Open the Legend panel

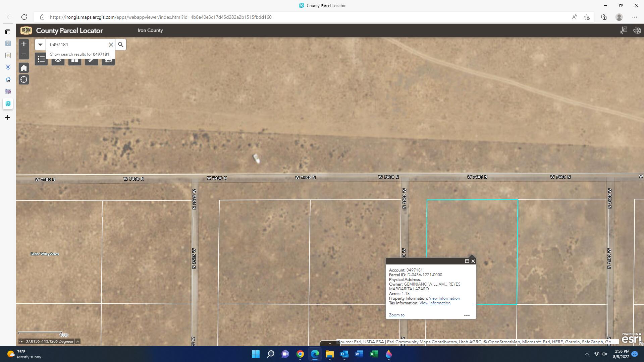click(x=41, y=59)
